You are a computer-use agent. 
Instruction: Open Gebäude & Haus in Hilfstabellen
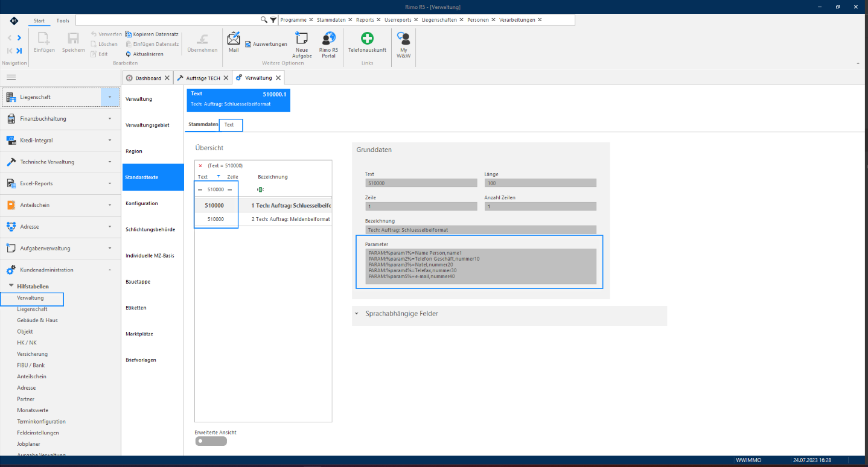point(37,320)
